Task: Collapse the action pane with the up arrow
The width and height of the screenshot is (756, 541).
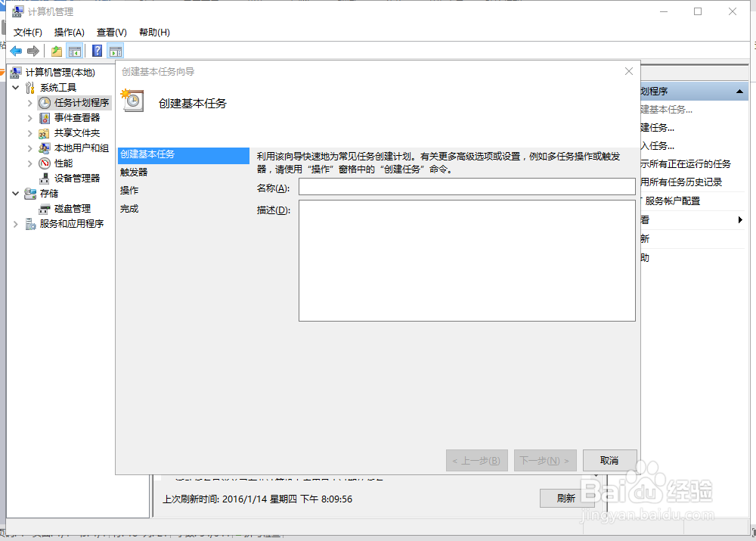Action: [x=739, y=90]
